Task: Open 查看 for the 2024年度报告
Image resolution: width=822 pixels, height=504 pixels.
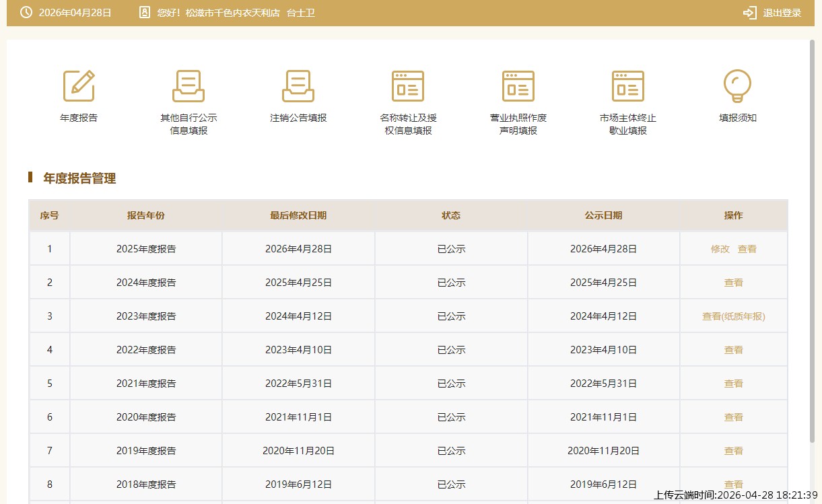Action: [x=733, y=283]
